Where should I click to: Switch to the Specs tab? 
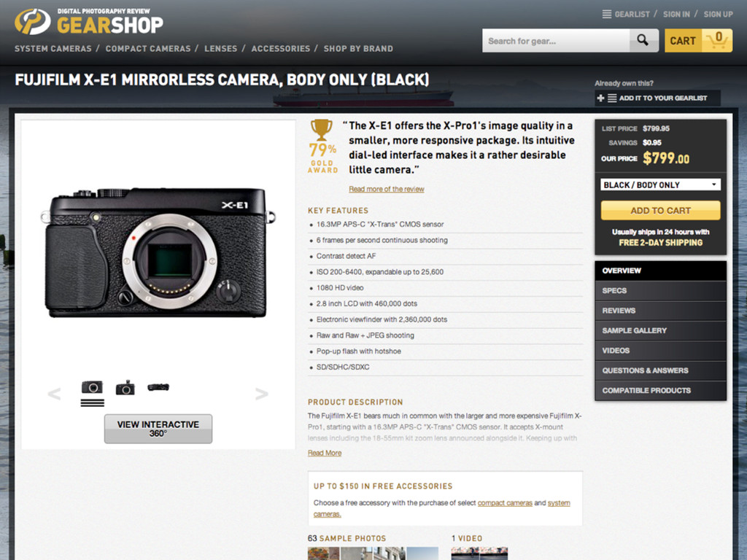[x=660, y=290]
